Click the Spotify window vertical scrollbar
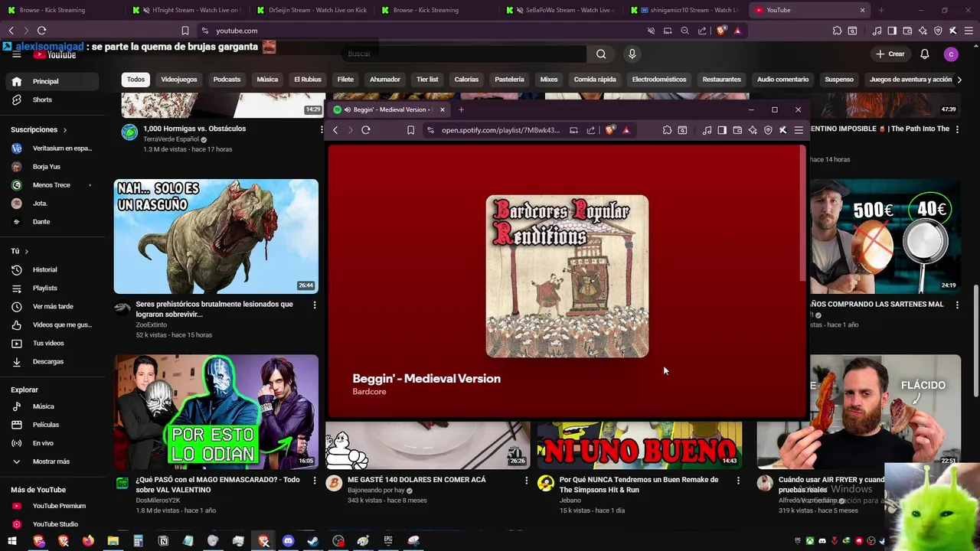 point(802,213)
